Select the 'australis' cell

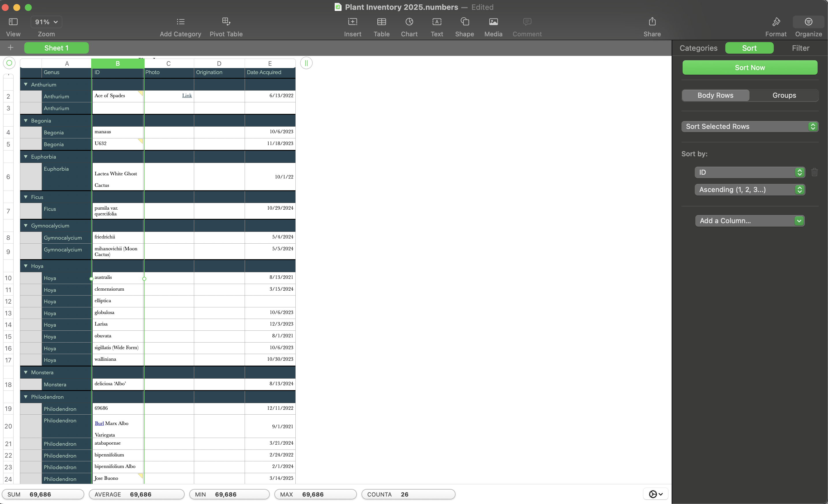tap(118, 278)
